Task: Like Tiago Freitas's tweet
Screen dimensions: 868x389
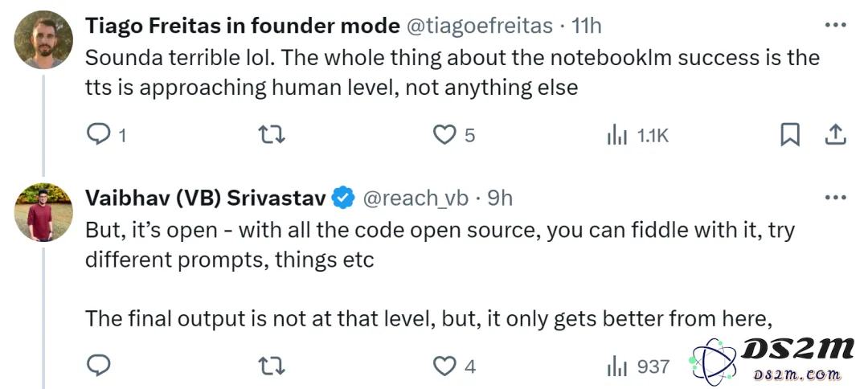Action: pos(444,134)
